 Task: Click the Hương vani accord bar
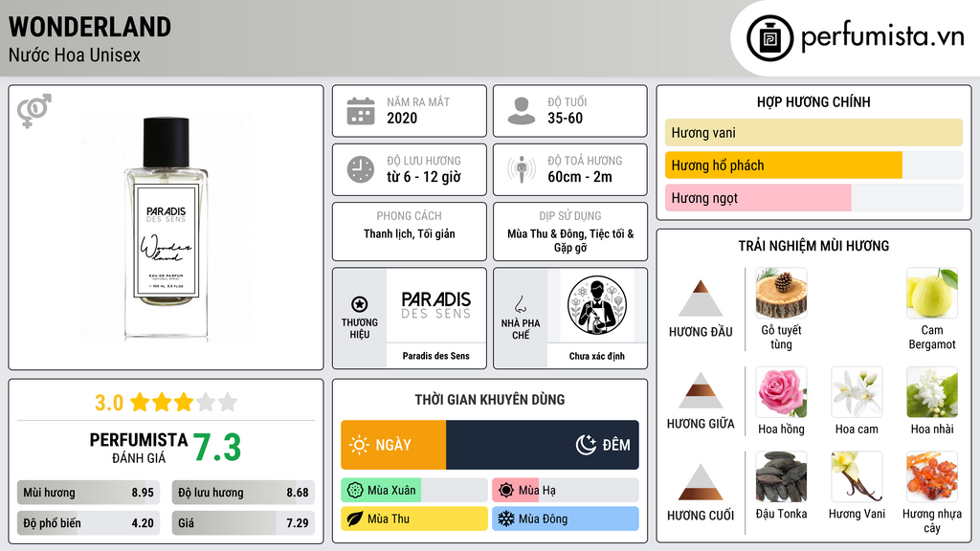[813, 132]
